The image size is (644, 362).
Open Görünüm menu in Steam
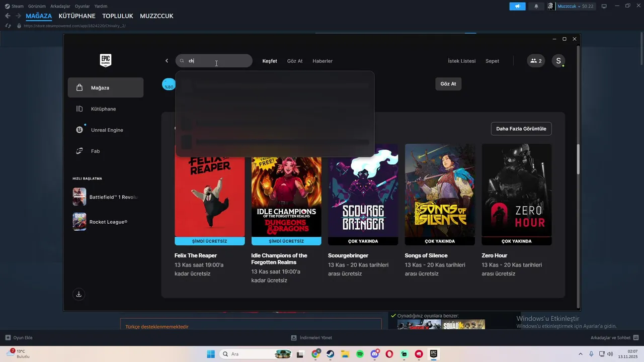click(x=37, y=7)
